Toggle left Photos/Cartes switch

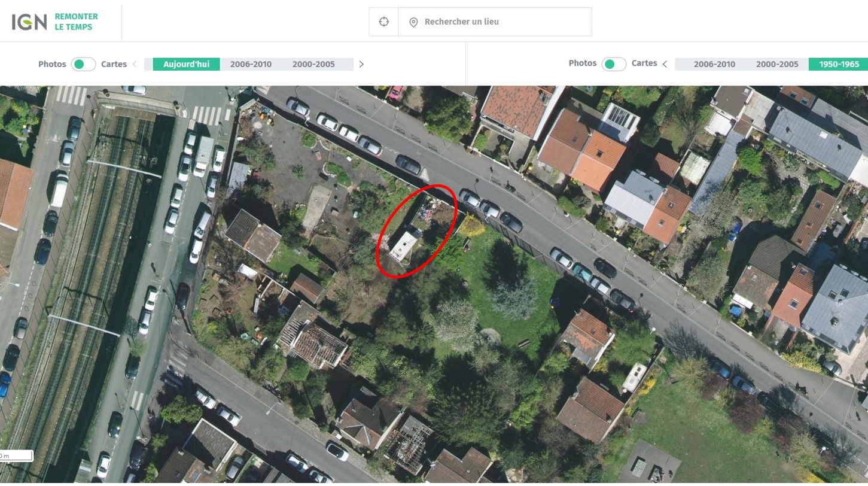coord(84,64)
